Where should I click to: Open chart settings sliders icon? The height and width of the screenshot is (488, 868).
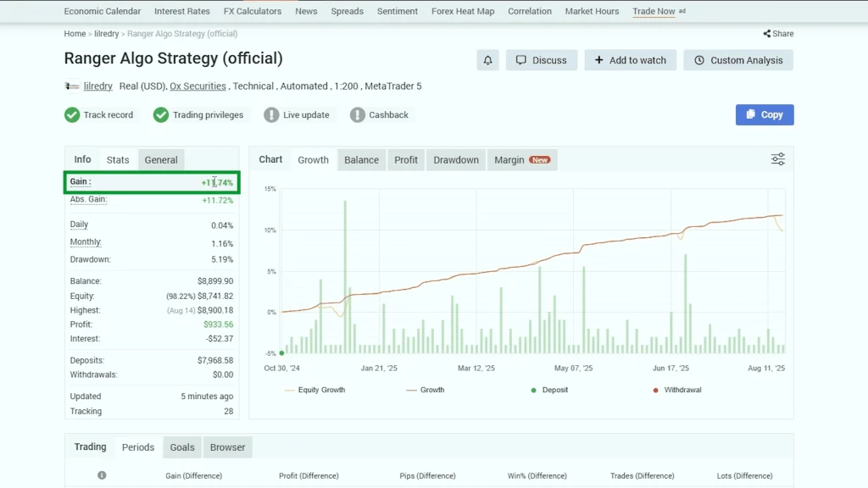[777, 159]
